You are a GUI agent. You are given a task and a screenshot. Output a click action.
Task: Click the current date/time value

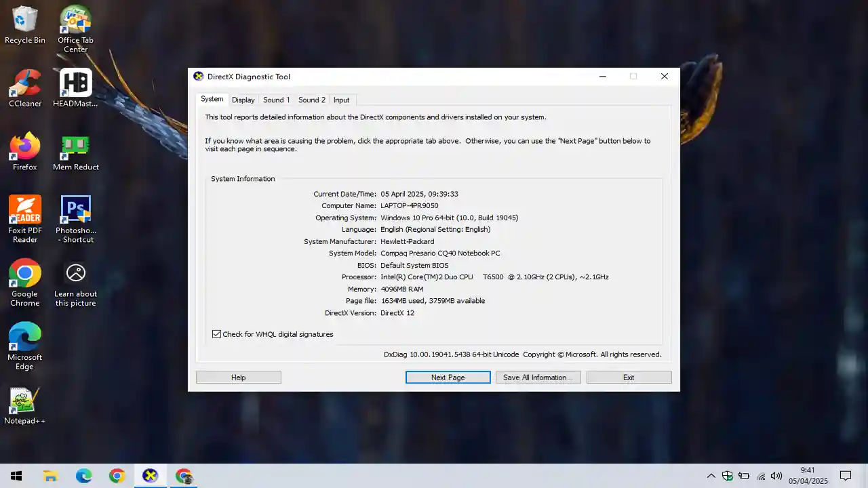click(420, 194)
